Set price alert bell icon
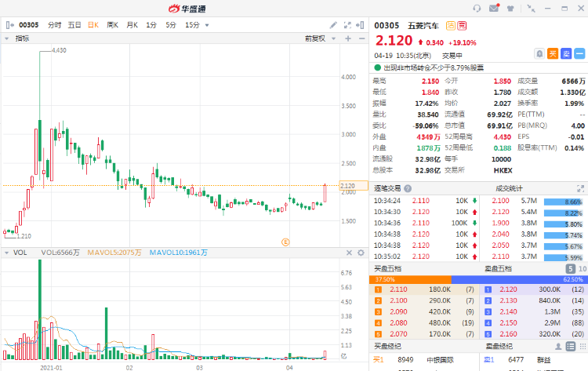 (x=539, y=54)
